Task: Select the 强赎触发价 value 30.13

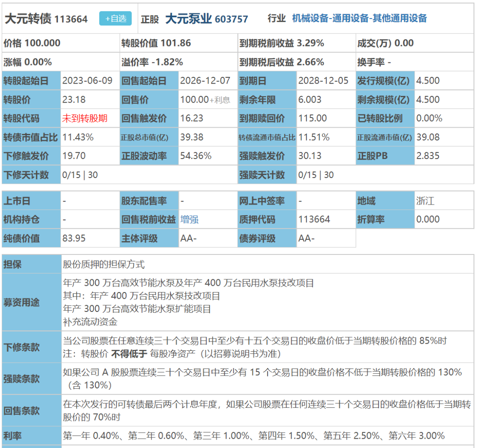Action: (x=310, y=156)
